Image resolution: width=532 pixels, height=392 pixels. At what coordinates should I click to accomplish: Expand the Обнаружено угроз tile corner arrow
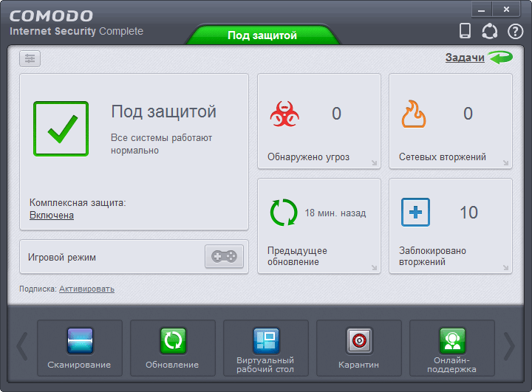(374, 162)
